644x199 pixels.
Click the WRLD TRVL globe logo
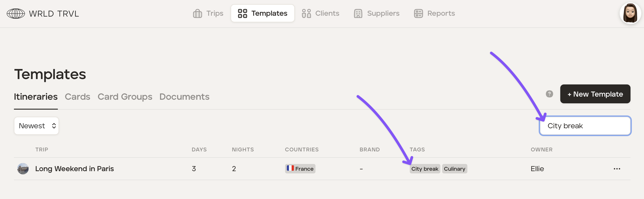click(16, 13)
